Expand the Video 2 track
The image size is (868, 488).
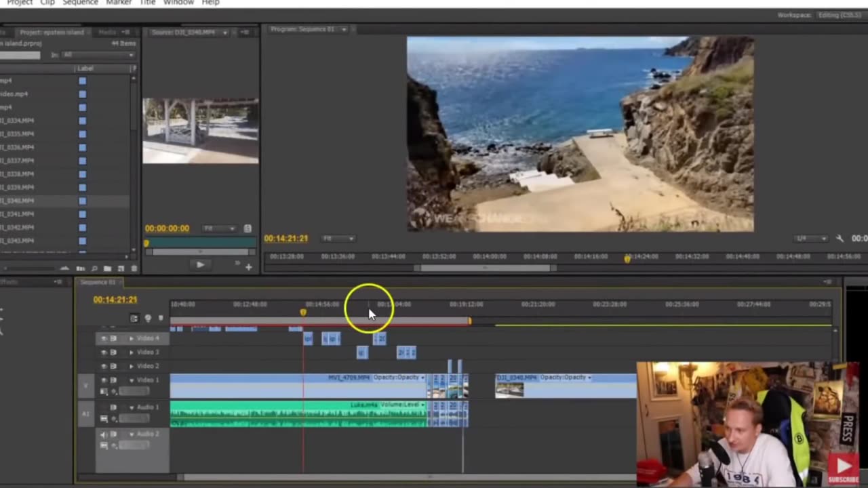tap(132, 366)
